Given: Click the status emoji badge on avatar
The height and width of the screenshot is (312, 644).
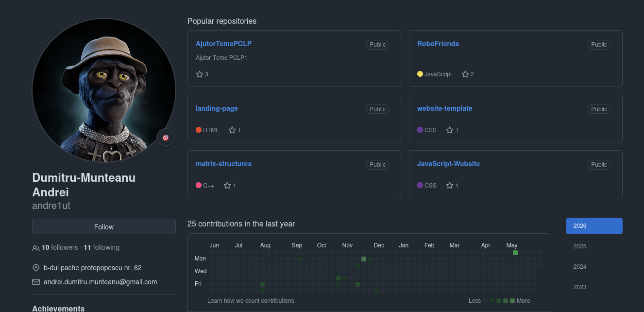Looking at the screenshot, I should pos(166,138).
